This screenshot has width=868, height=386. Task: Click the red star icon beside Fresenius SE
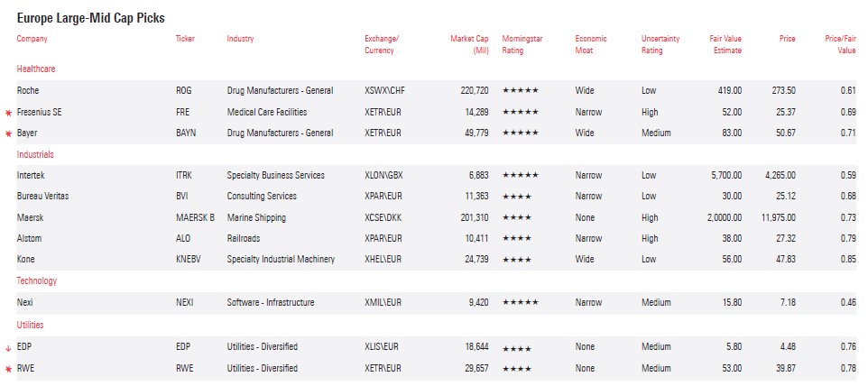tap(9, 113)
